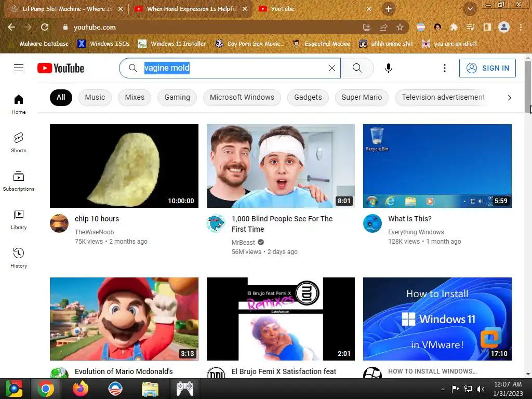Open History in the sidebar

pyautogui.click(x=19, y=258)
